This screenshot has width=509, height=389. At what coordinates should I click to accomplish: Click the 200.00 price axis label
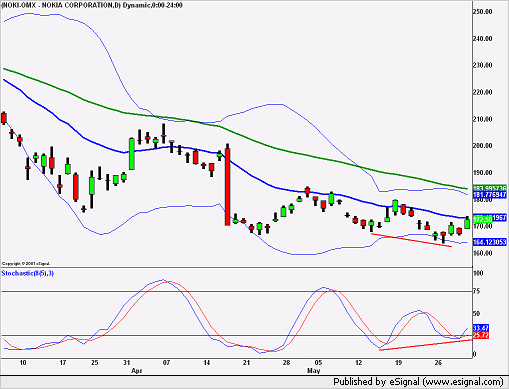(483, 146)
